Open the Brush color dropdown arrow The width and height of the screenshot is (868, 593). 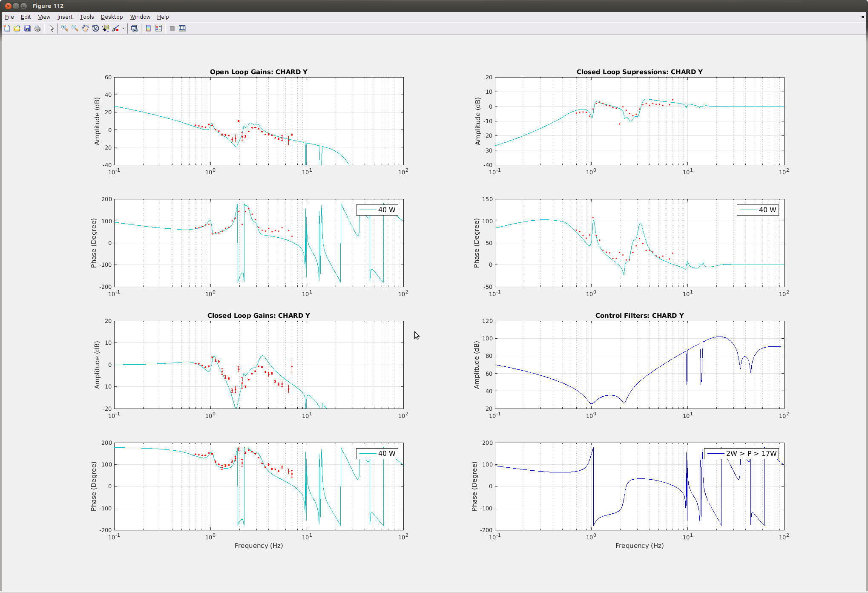point(123,29)
